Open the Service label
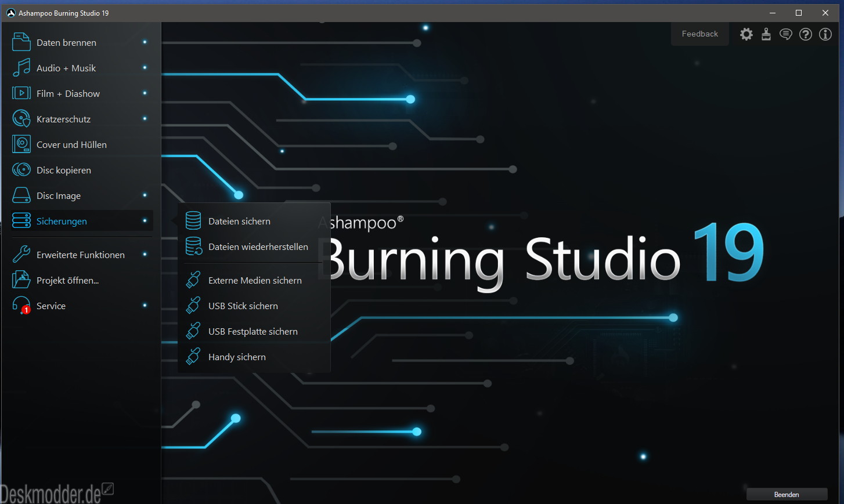The height and width of the screenshot is (504, 844). [51, 306]
